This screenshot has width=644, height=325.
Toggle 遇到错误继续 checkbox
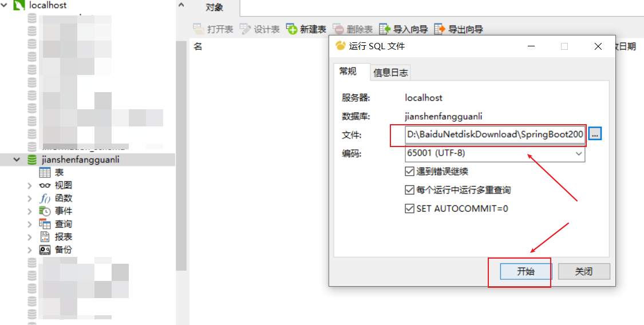[x=409, y=172]
